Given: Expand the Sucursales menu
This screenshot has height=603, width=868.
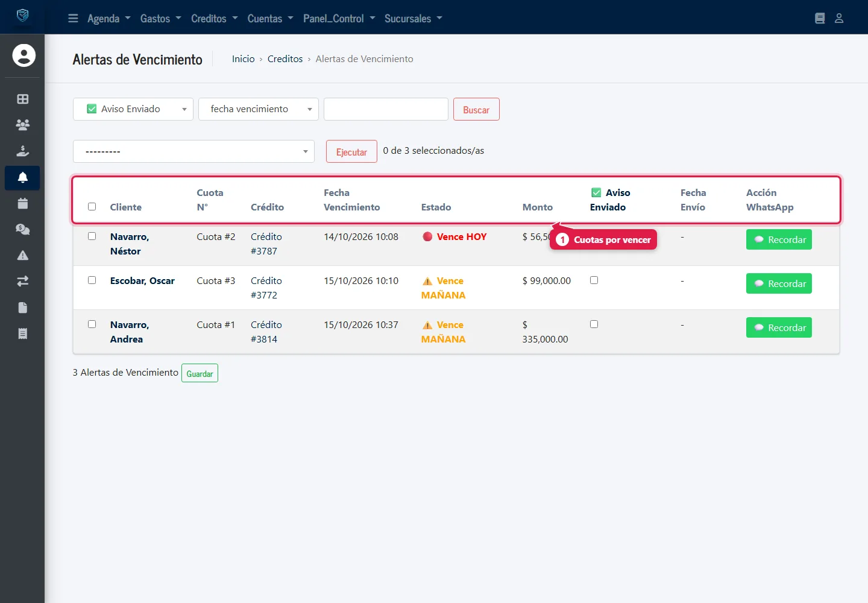Looking at the screenshot, I should (x=414, y=19).
